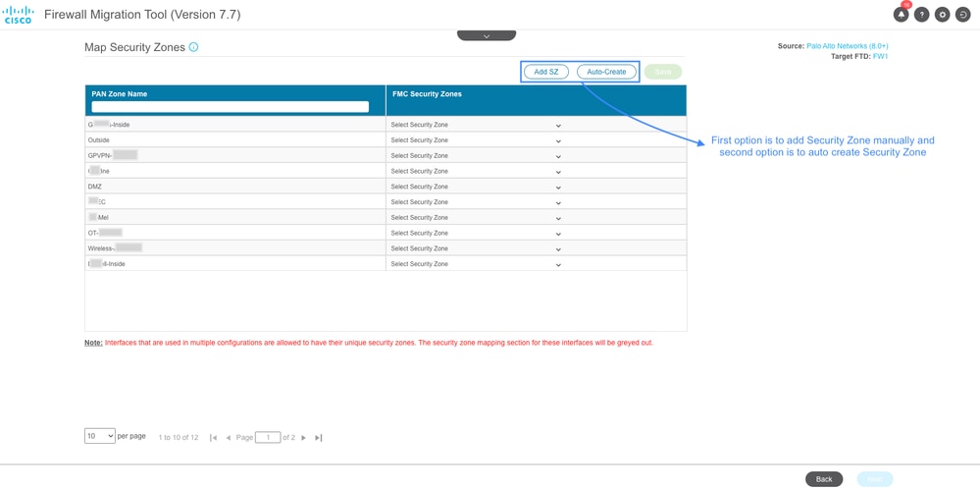Click the Add SZ button
This screenshot has width=980, height=490.
pos(545,72)
